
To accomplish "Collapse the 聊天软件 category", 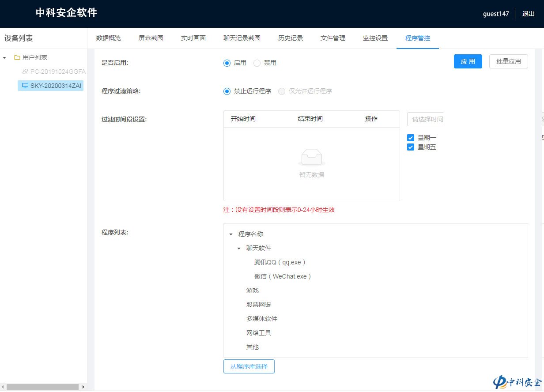I will tap(239, 249).
